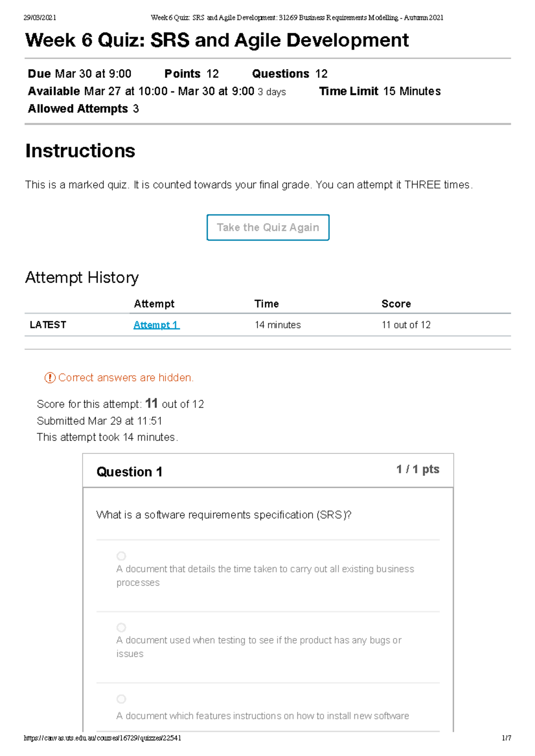
Task: Click the LATEST label in attempt history
Action: (x=47, y=325)
